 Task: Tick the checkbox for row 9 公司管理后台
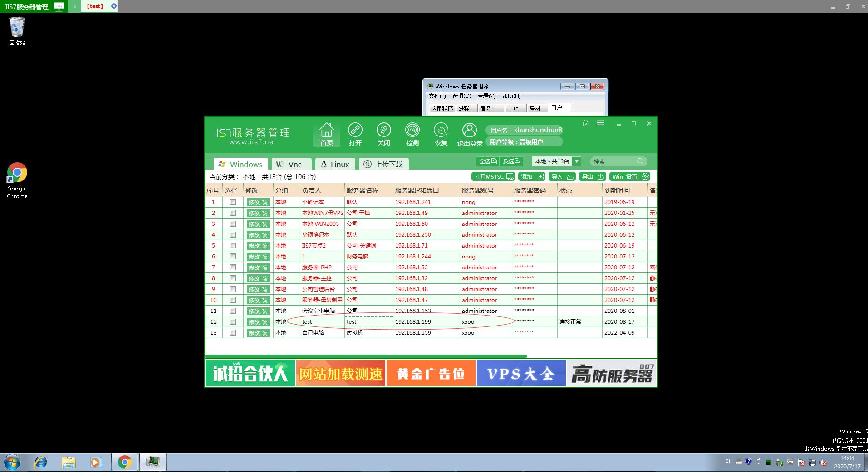click(x=233, y=289)
